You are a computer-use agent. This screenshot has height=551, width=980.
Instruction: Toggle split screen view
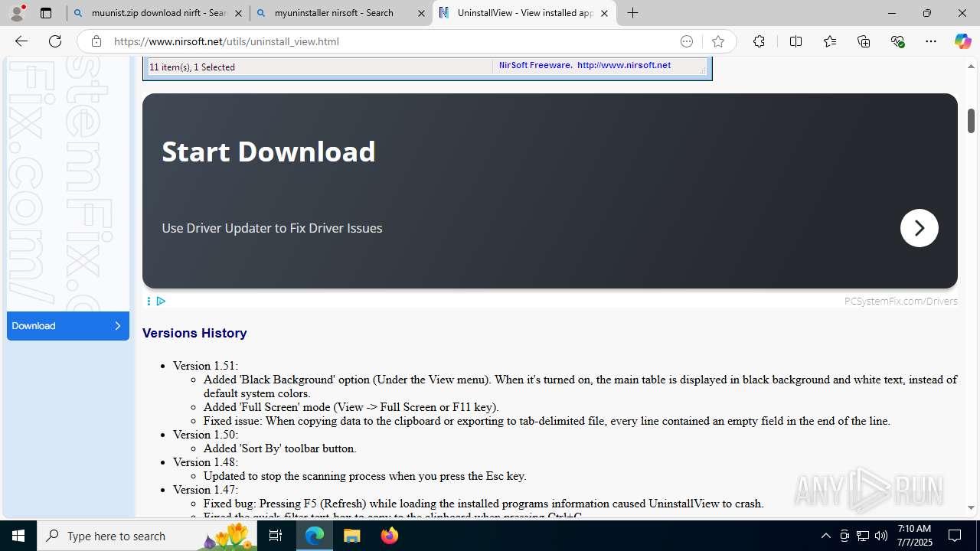pyautogui.click(x=795, y=41)
